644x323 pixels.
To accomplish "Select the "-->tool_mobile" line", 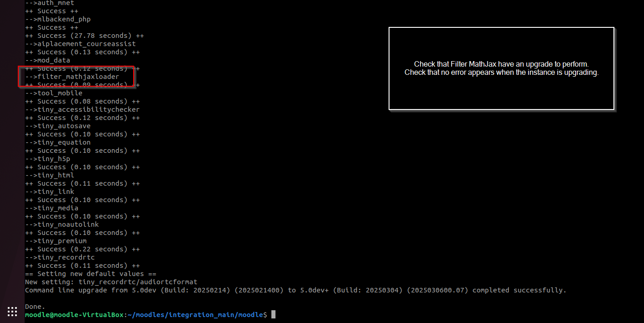I will coord(54,93).
